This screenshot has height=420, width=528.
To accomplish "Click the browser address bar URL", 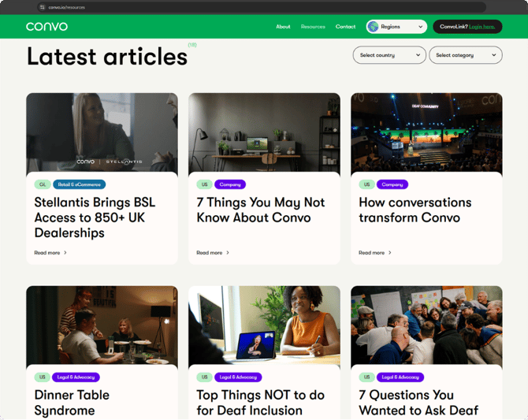I will pos(67,7).
